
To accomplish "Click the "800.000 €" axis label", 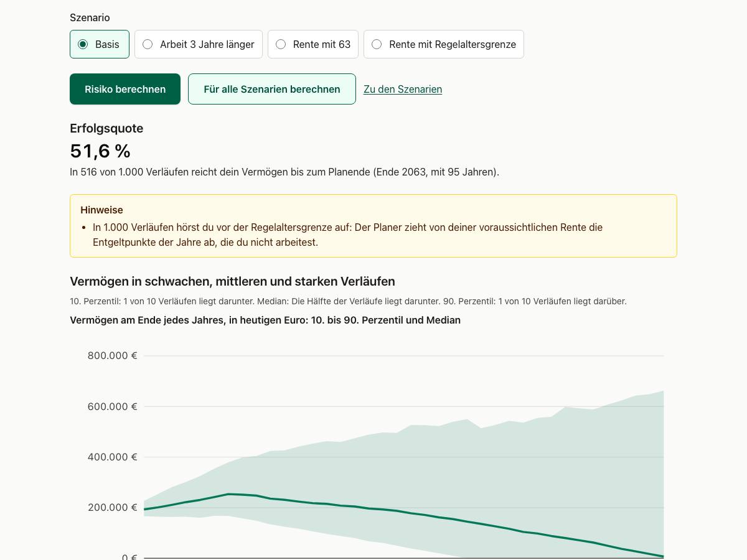I will click(113, 356).
